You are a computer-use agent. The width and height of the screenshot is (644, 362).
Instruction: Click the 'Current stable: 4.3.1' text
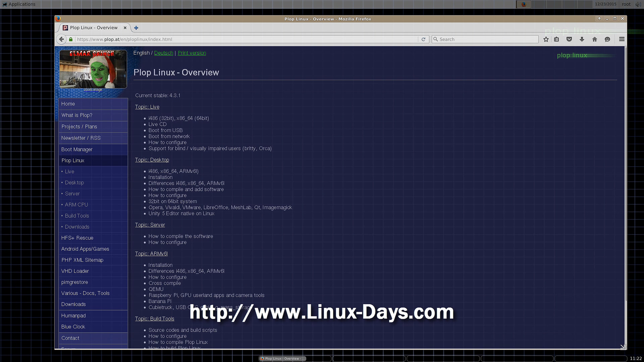coord(158,96)
